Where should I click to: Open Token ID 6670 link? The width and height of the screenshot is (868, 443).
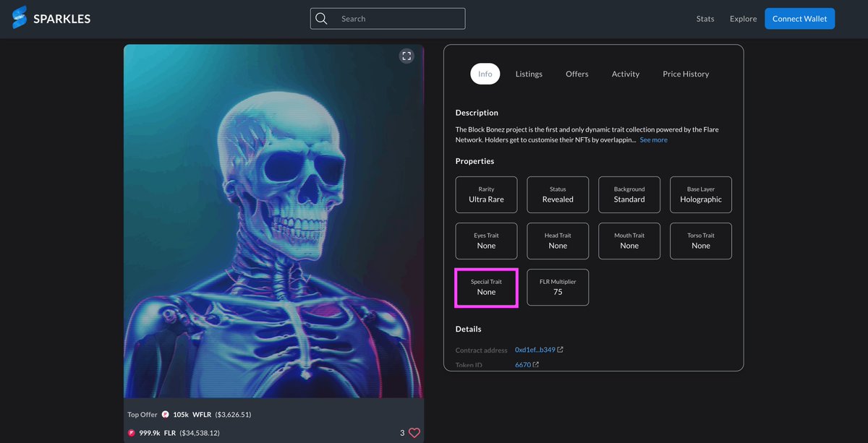[523, 365]
